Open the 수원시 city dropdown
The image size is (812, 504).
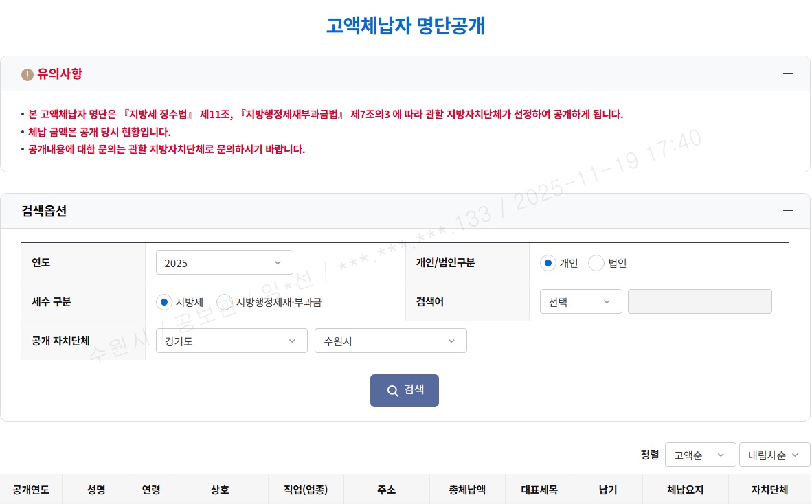(x=390, y=341)
